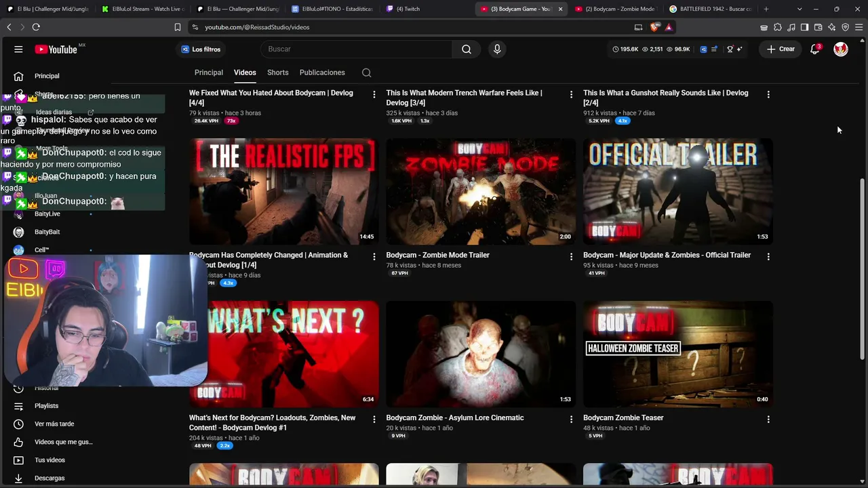Open options for Zombie Mode Trailer video
868x488 pixels.
(571, 257)
